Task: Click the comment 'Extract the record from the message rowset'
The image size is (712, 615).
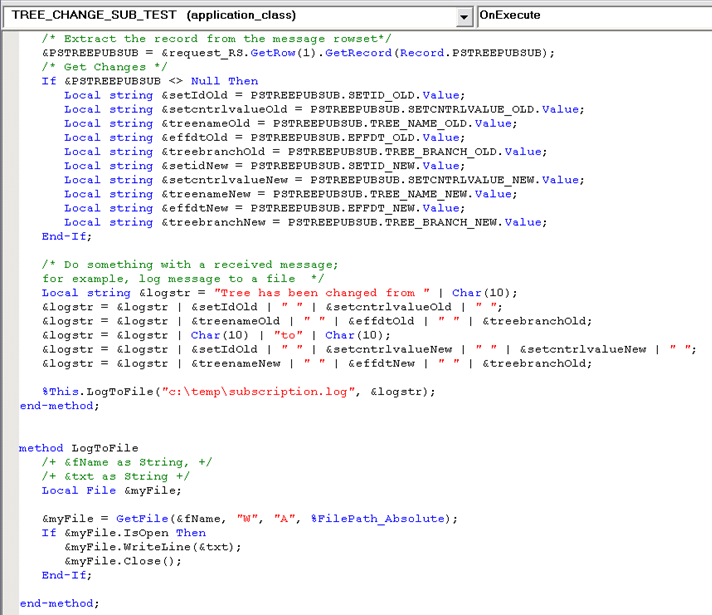Action: (x=217, y=39)
